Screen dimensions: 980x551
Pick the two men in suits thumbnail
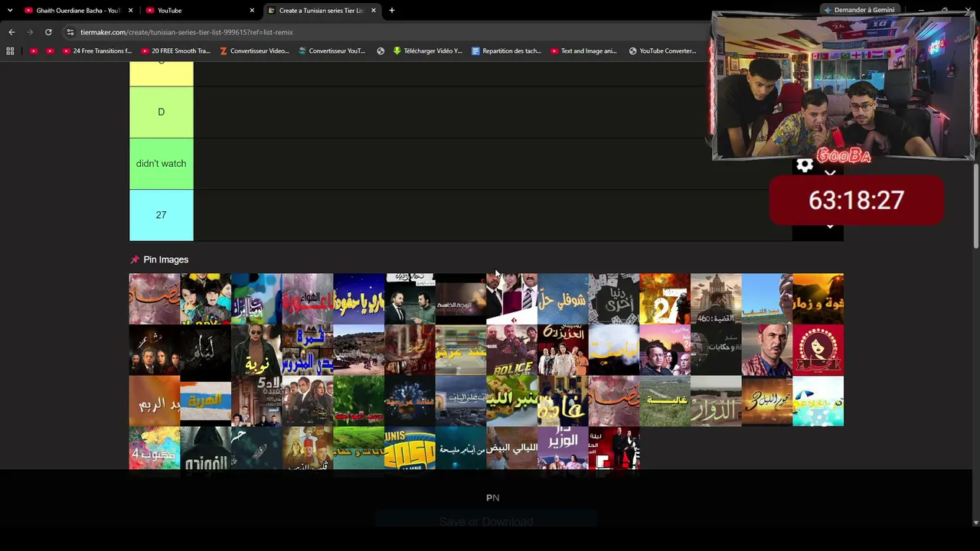[410, 299]
